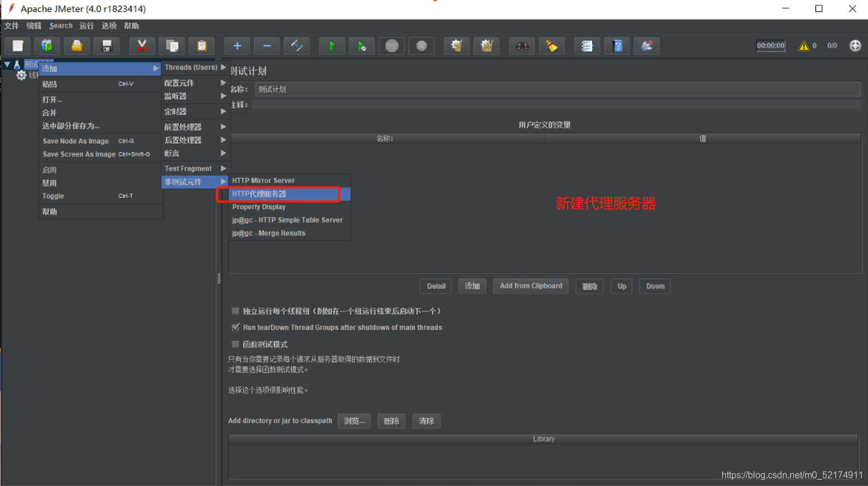Collapse all nodes with minus icon
The image size is (868, 486).
pos(267,46)
